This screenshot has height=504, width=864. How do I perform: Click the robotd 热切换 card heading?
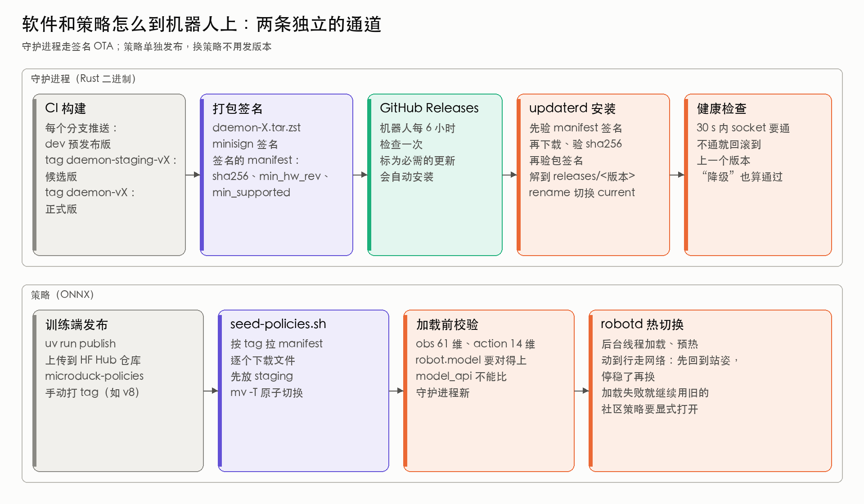(x=642, y=324)
